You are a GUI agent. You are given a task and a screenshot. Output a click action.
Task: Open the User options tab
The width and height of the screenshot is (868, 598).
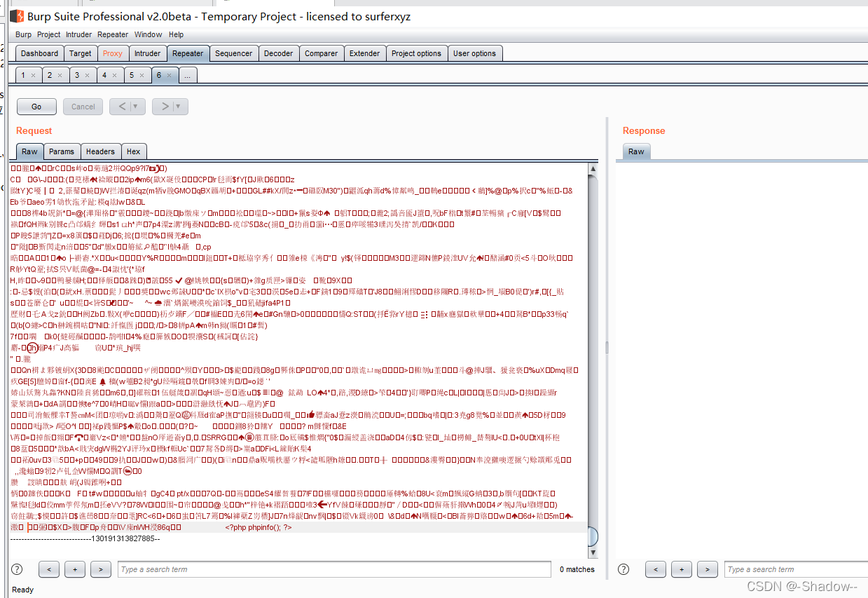[x=475, y=53]
